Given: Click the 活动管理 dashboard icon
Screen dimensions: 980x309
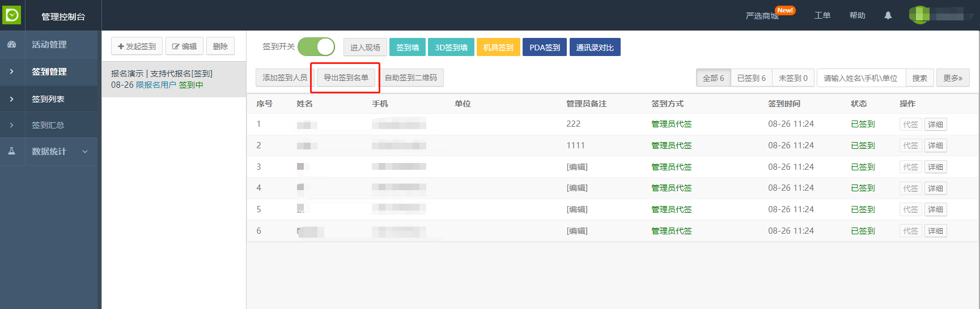Looking at the screenshot, I should pyautogui.click(x=12, y=44).
